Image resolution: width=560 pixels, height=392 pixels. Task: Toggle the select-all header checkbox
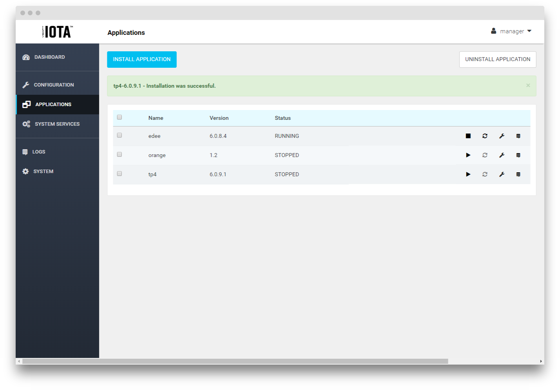click(x=119, y=117)
